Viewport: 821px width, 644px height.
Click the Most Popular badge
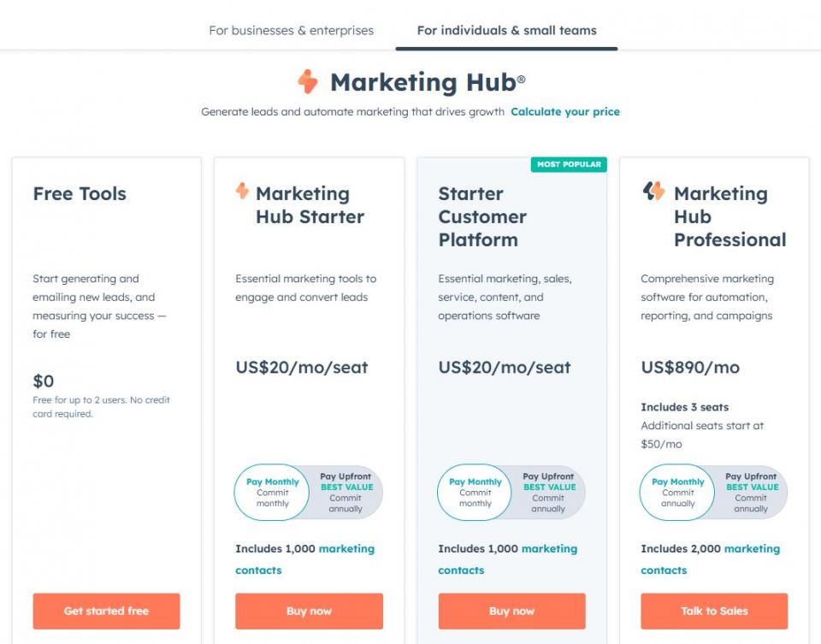pos(569,164)
